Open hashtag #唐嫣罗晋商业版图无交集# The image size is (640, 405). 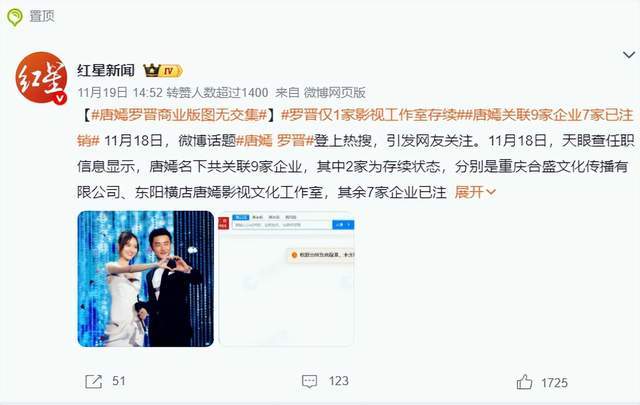[x=179, y=115]
